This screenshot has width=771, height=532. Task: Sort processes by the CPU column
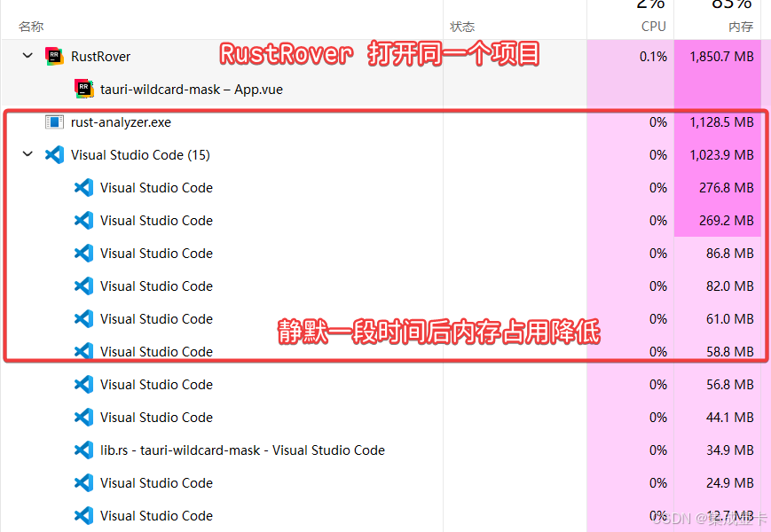654,27
